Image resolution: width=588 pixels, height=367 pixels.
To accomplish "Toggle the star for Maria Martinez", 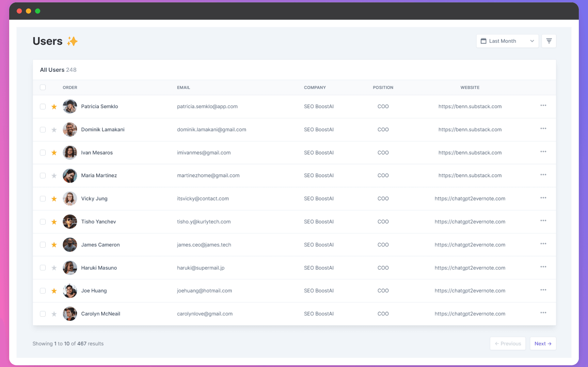I will click(x=54, y=176).
